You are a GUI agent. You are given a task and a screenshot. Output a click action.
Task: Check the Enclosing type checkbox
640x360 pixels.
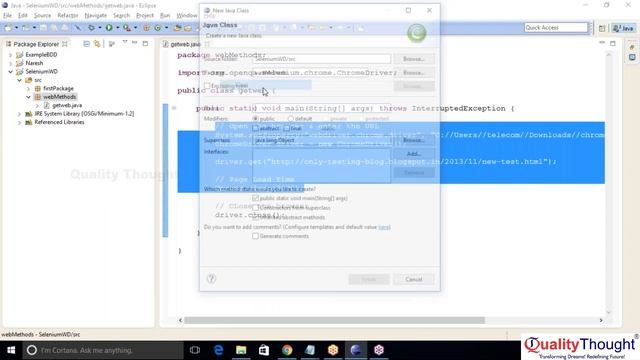coord(207,86)
